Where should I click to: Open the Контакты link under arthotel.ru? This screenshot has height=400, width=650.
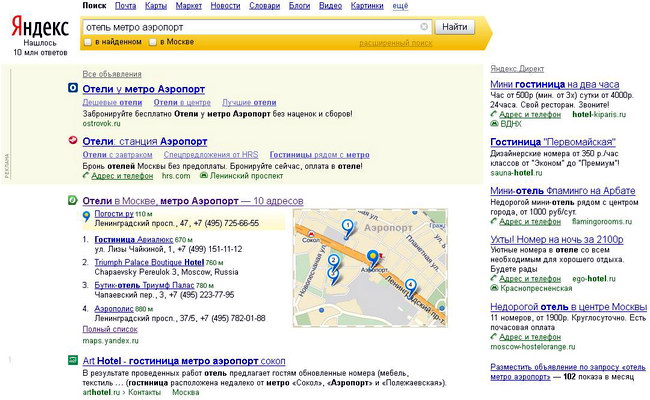[x=144, y=392]
